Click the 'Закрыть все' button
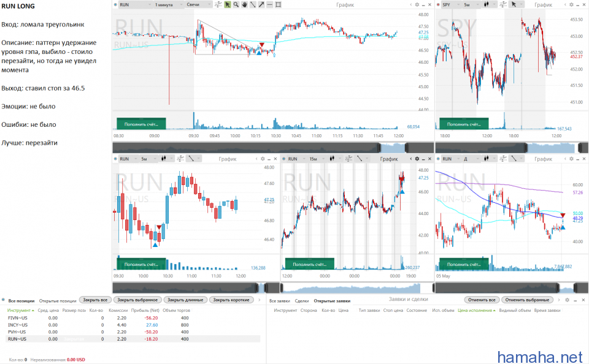This screenshot has width=589, height=364. pos(96,300)
